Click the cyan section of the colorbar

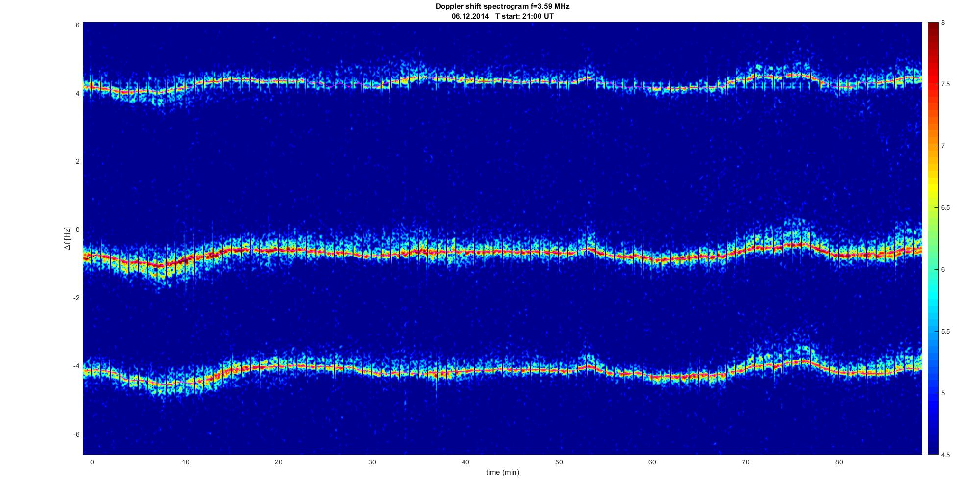[932, 294]
